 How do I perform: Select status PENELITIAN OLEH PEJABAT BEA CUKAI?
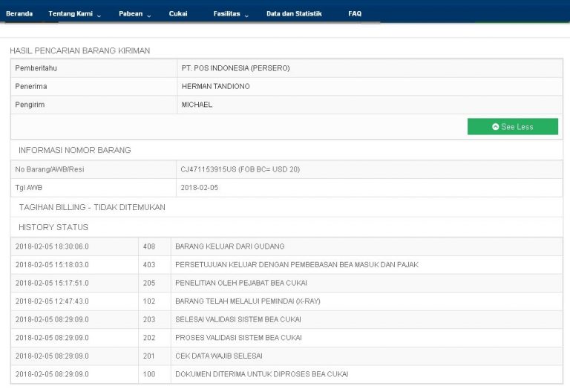[241, 283]
